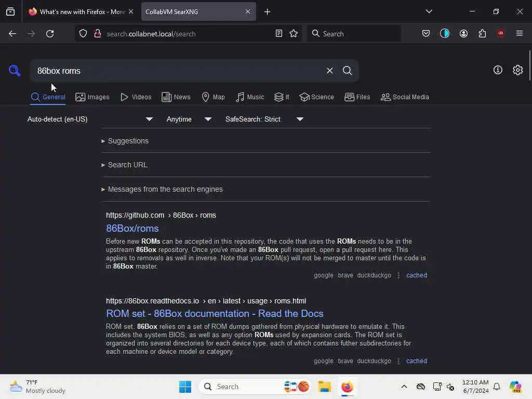Screen dimensions: 532x399
Task: Open the weather widget Mostly cloudy
Action: (x=37, y=387)
